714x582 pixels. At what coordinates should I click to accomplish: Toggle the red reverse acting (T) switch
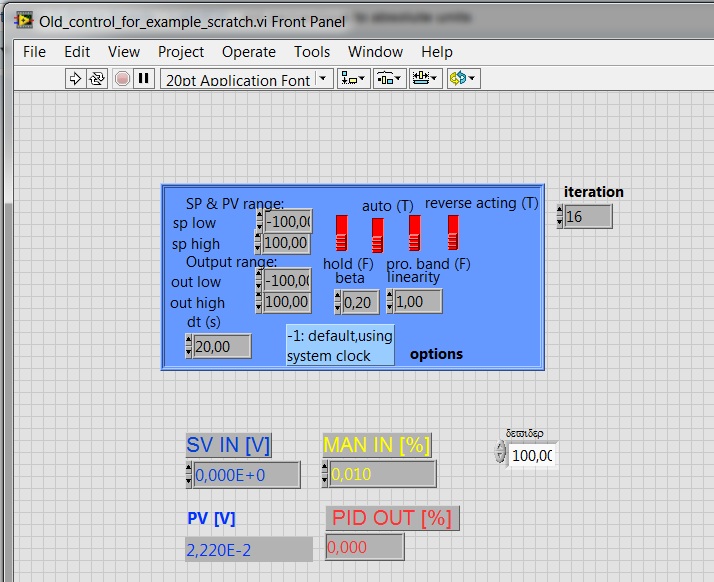[453, 233]
